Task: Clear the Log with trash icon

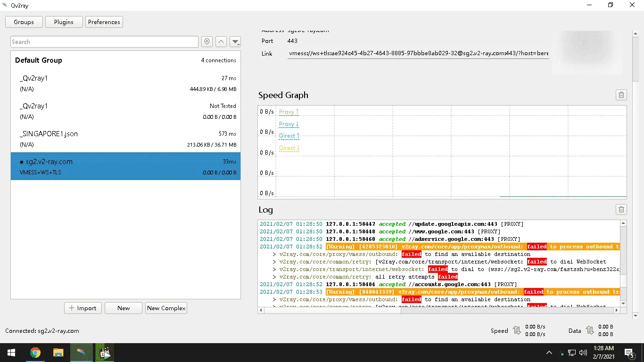Action: [621, 209]
